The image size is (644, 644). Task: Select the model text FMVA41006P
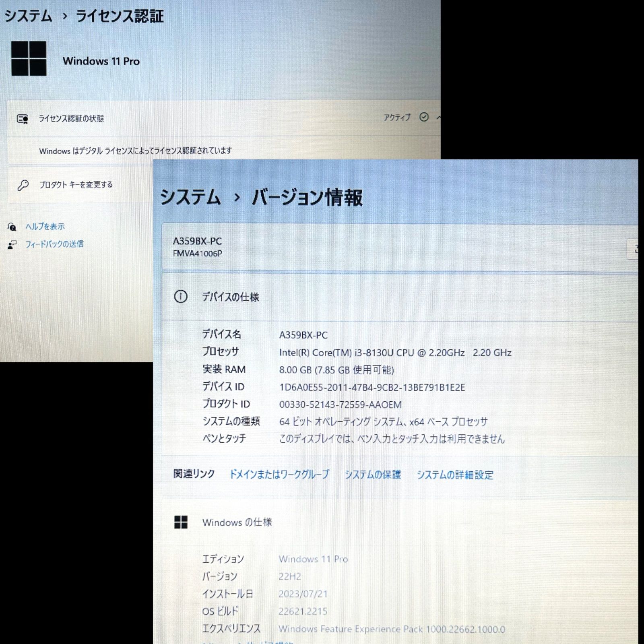(197, 254)
